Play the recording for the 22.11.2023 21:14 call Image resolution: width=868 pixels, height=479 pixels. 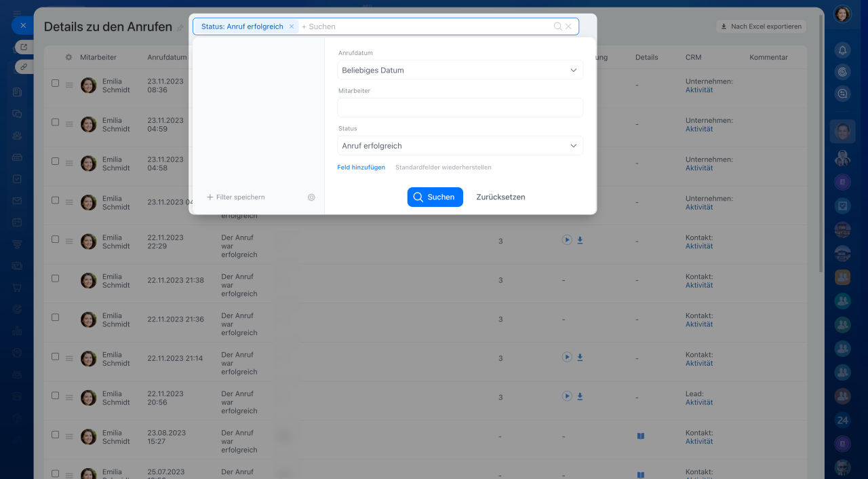point(567,357)
